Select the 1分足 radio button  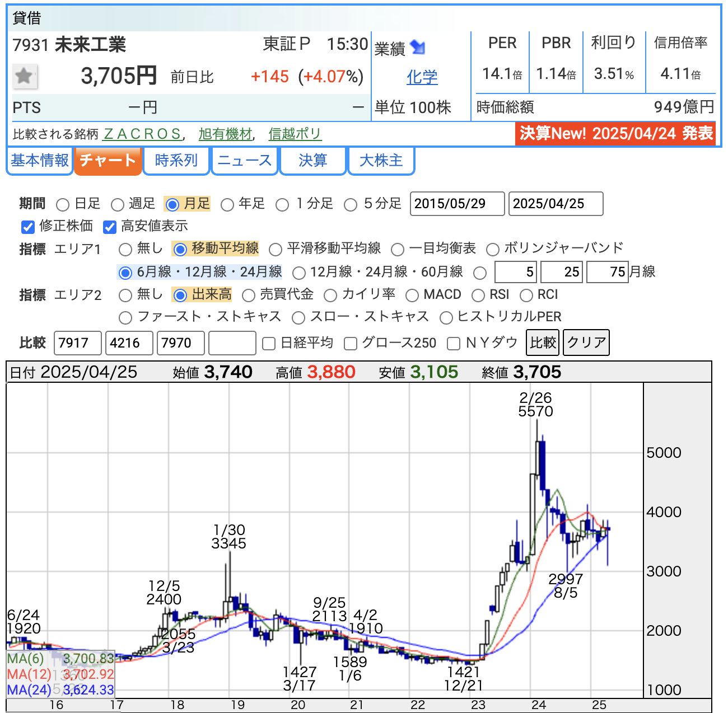[x=283, y=205]
